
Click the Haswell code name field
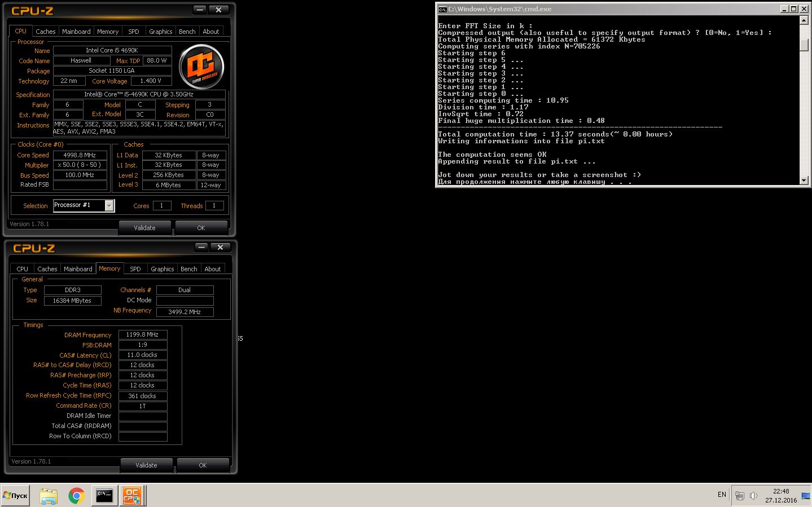pyautogui.click(x=81, y=61)
